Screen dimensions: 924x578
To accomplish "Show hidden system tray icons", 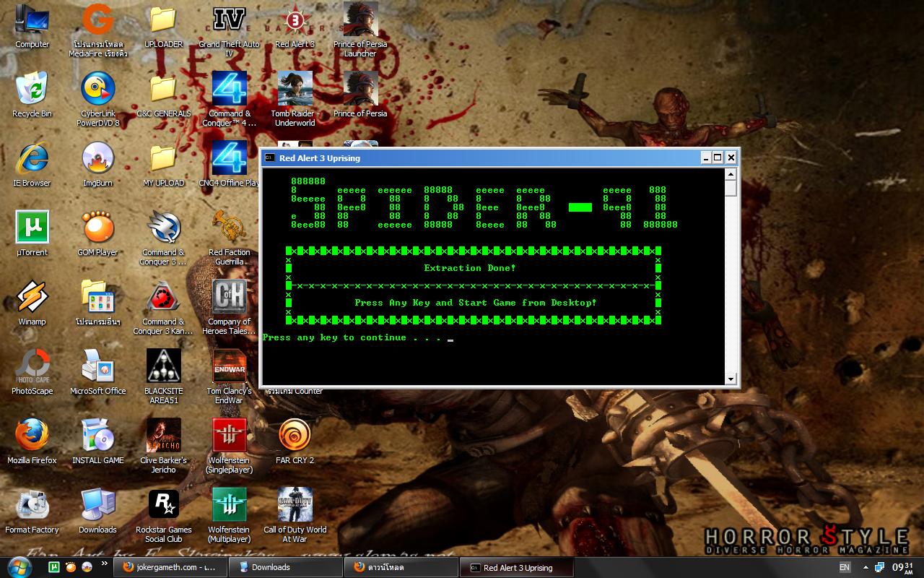I will (866, 567).
